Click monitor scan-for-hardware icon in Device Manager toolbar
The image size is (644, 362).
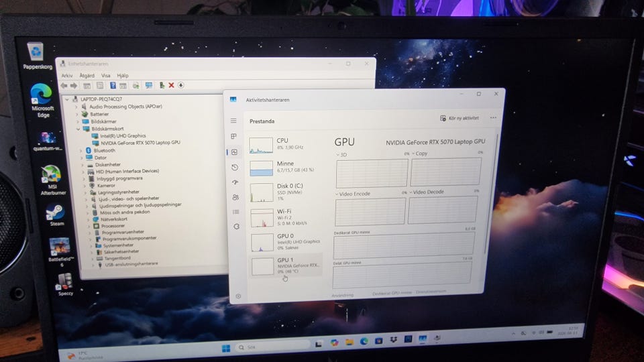[x=149, y=85]
